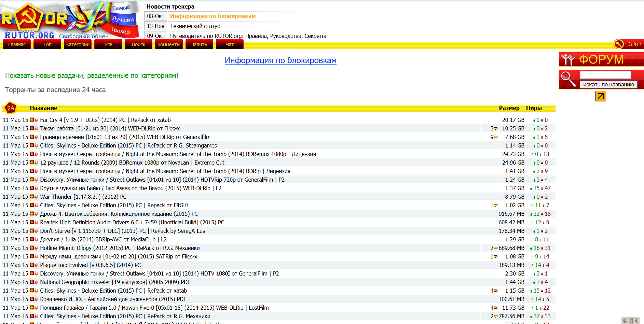Screen dimensions: 644x324
Task: Open the ФОРУМ banner
Action: 601,59
